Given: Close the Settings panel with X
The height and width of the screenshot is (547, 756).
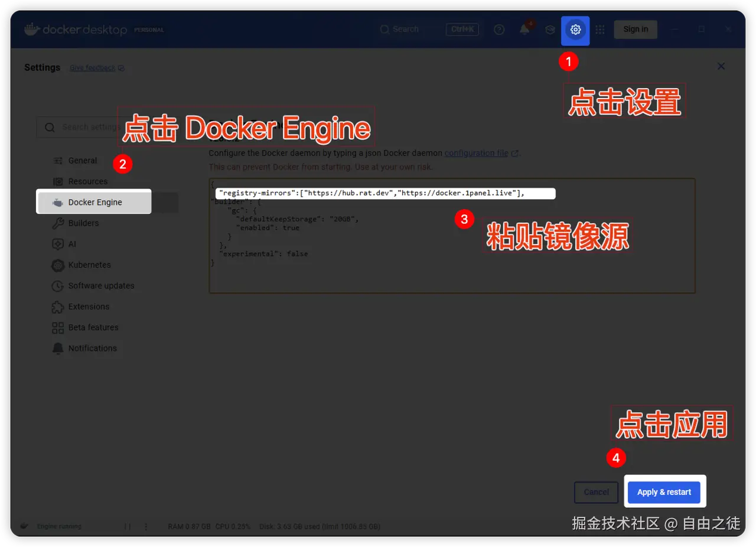Looking at the screenshot, I should [721, 66].
